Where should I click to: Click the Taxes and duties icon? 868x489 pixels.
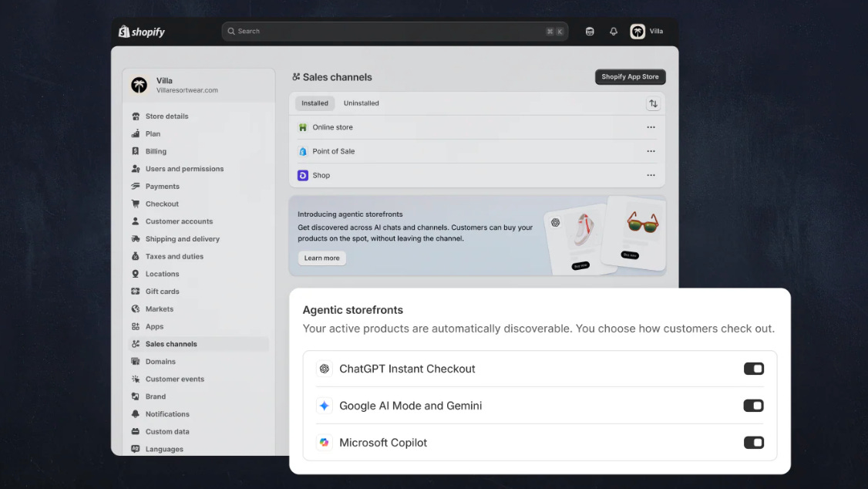pos(136,256)
